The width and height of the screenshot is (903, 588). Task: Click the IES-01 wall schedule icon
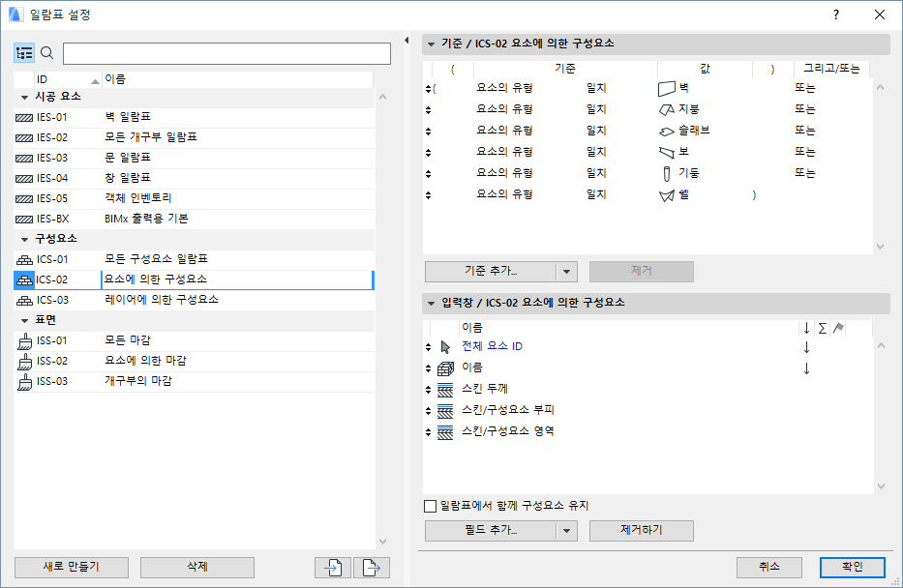(23, 118)
